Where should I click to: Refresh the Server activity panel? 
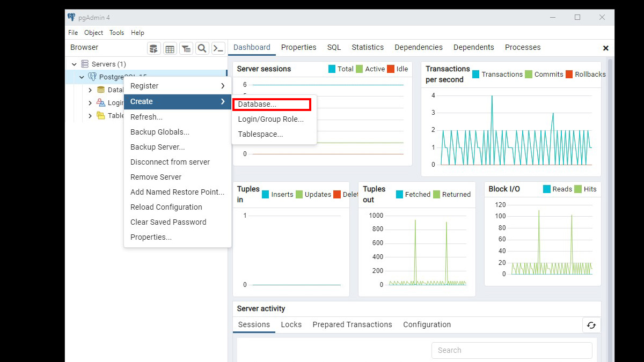point(591,325)
